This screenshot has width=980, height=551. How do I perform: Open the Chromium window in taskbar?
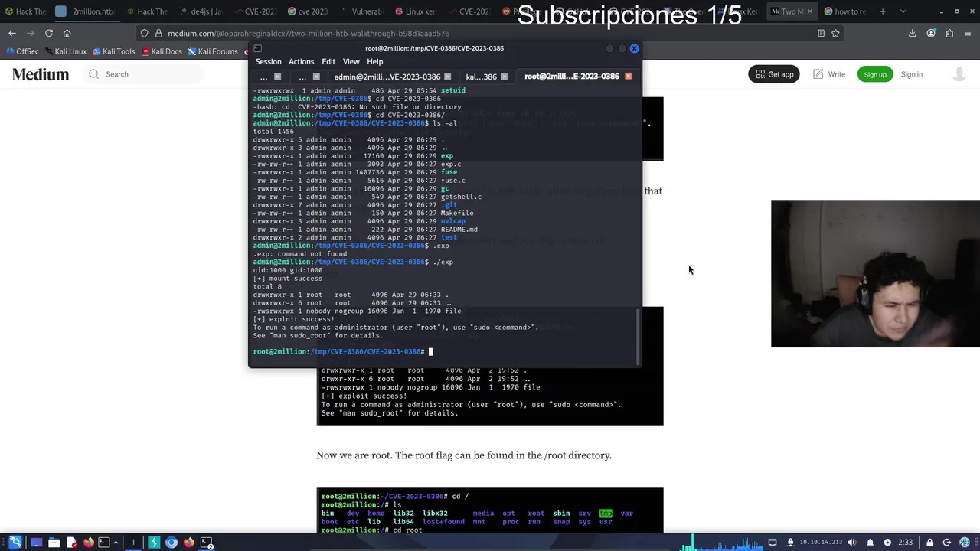pyautogui.click(x=171, y=543)
